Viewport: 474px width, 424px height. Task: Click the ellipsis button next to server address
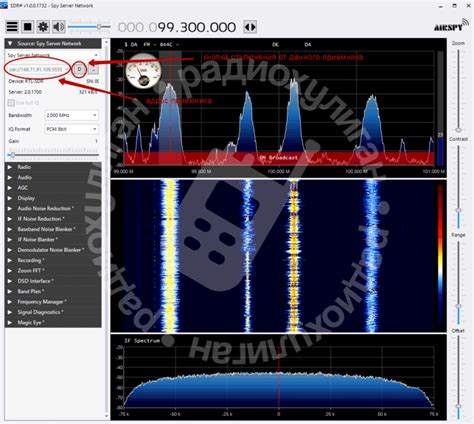(x=94, y=69)
